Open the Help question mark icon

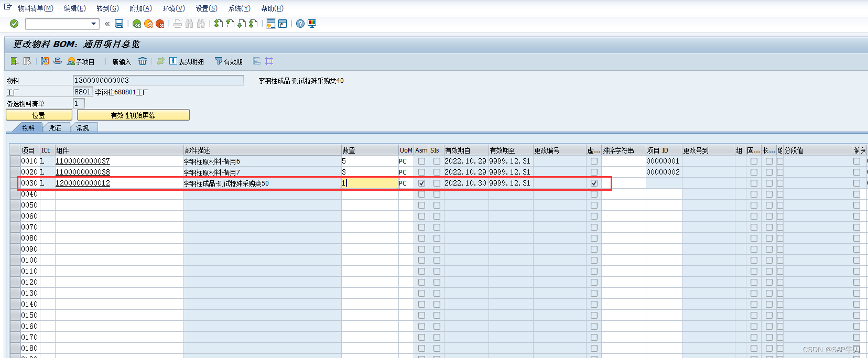(300, 24)
